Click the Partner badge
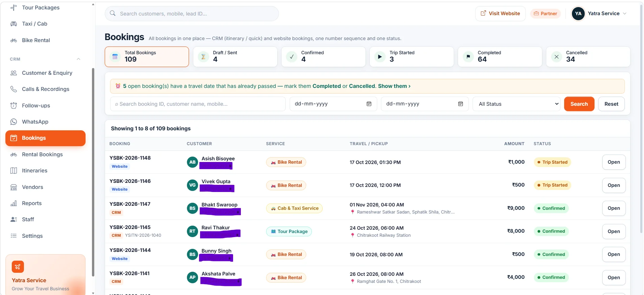This screenshot has width=644, height=295. coord(545,13)
